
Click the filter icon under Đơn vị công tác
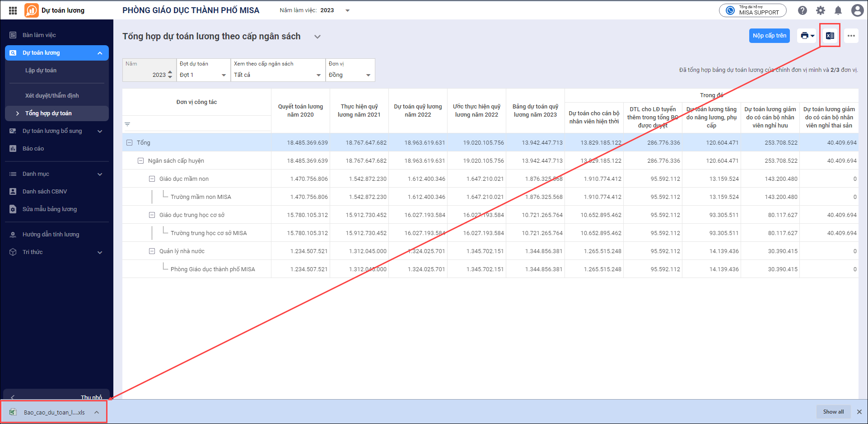127,124
